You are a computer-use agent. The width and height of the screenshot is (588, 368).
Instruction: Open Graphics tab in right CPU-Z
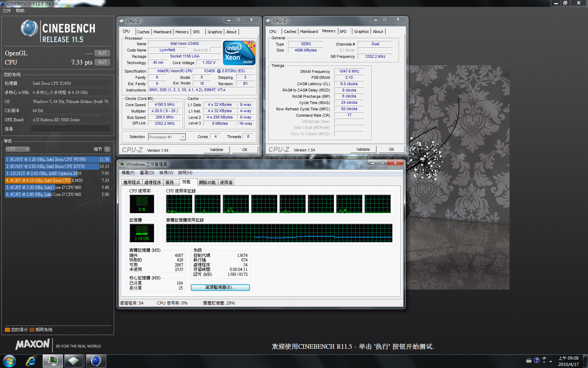pyautogui.click(x=362, y=32)
